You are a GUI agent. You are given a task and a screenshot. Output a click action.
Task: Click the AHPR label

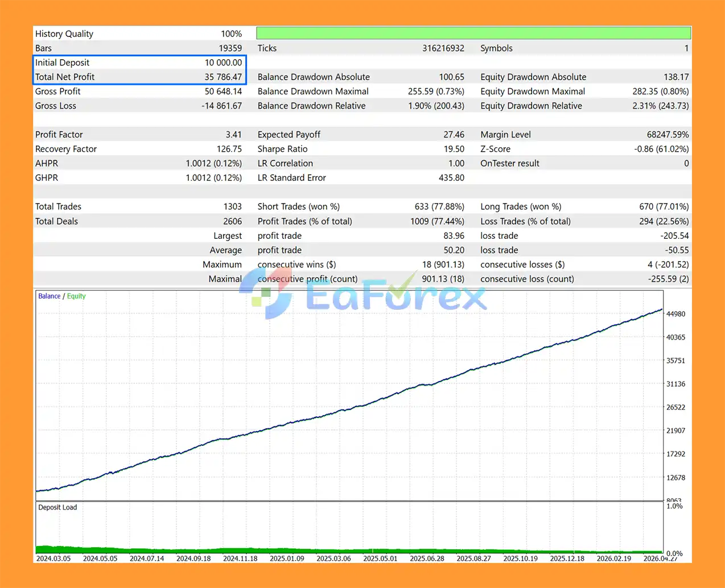click(x=47, y=163)
